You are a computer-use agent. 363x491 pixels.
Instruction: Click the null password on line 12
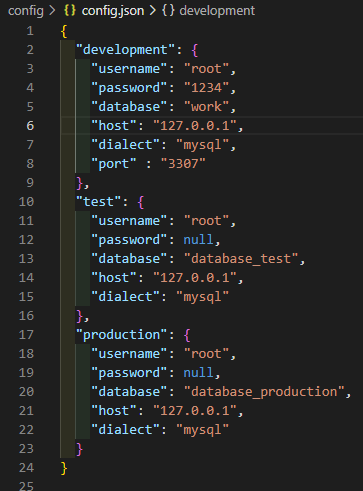coord(198,240)
